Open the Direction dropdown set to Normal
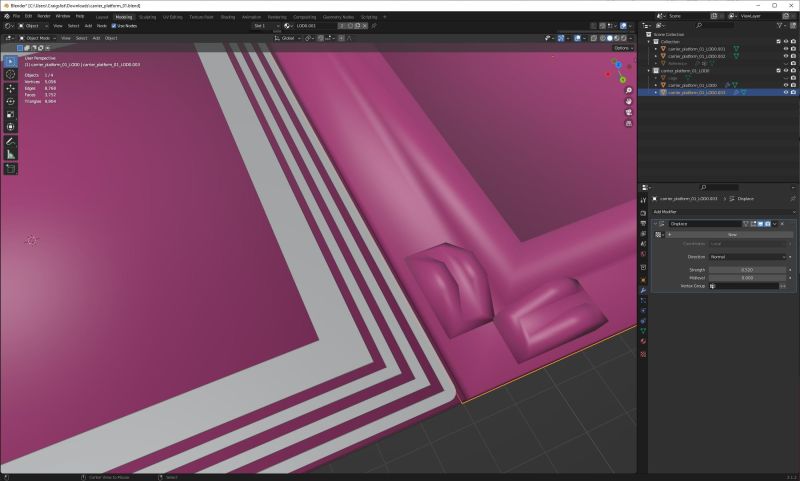This screenshot has width=800, height=481. 748,257
